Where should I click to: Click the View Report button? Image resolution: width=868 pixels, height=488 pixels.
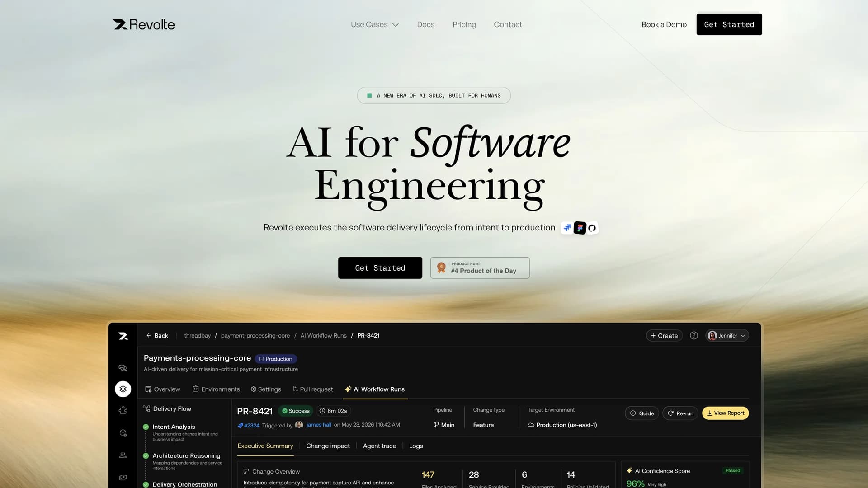pyautogui.click(x=725, y=413)
